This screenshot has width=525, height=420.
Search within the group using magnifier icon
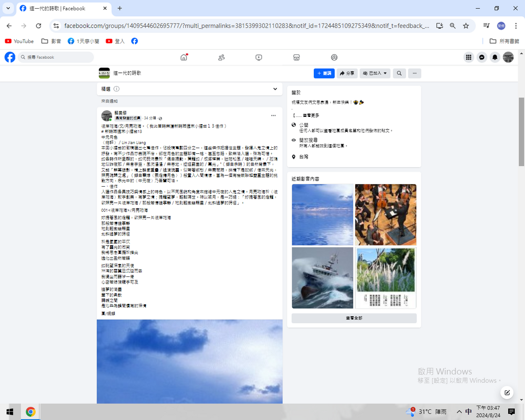[x=399, y=73]
